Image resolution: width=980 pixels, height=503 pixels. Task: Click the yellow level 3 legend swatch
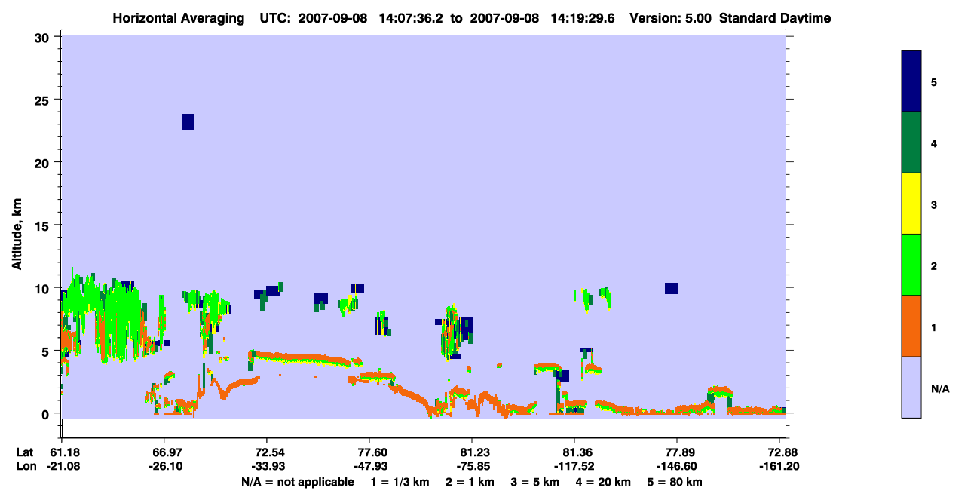(911, 204)
